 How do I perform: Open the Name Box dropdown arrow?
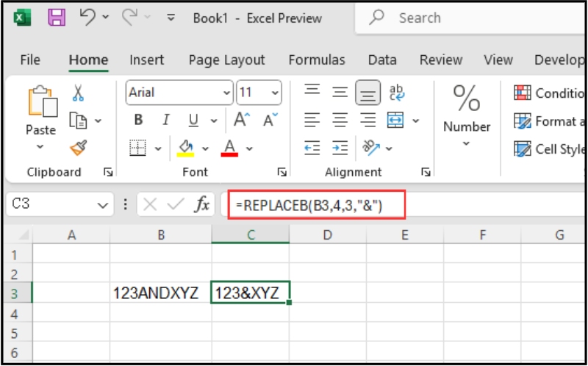click(x=102, y=205)
